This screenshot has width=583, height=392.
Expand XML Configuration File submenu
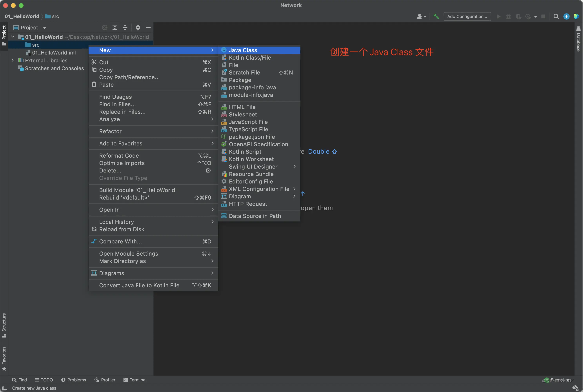point(259,189)
